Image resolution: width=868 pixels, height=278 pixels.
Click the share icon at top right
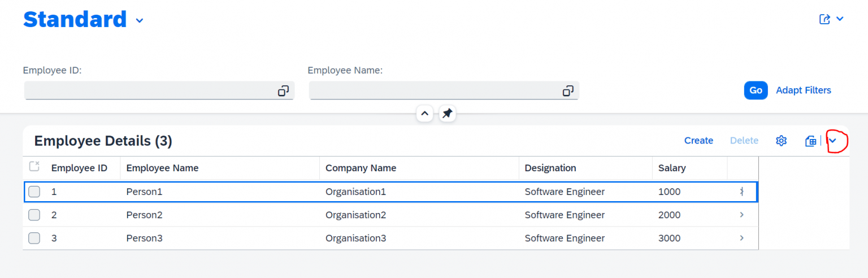[x=824, y=19]
